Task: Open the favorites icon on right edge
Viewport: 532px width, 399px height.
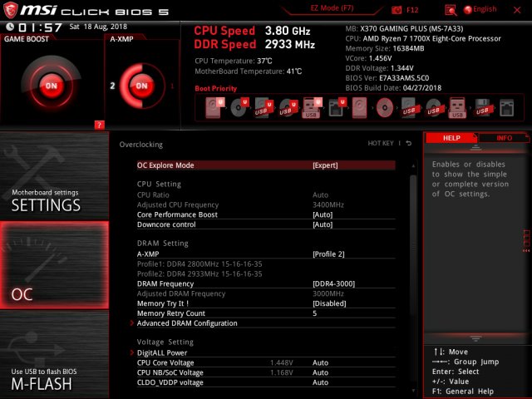Action: tap(526, 241)
